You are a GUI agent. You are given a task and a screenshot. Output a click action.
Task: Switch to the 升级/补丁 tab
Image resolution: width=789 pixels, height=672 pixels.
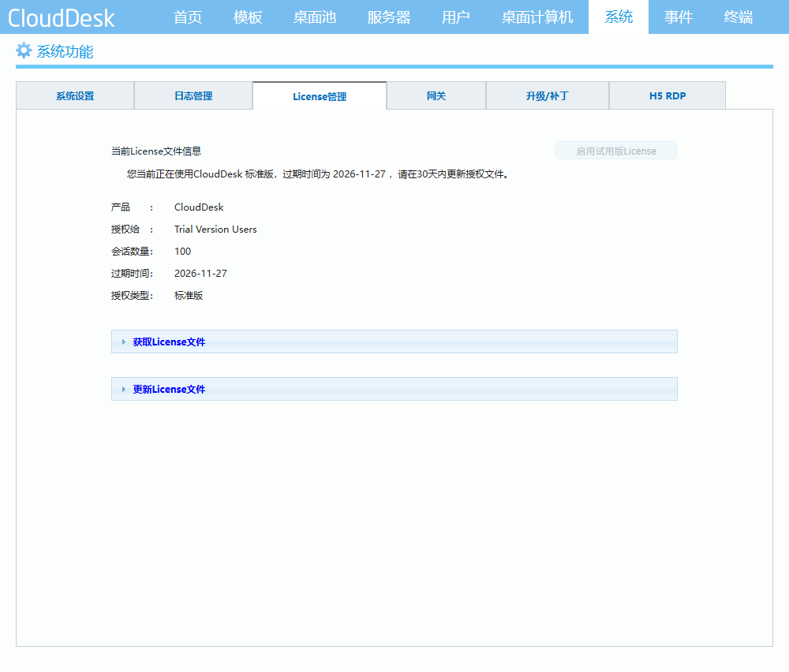click(548, 95)
